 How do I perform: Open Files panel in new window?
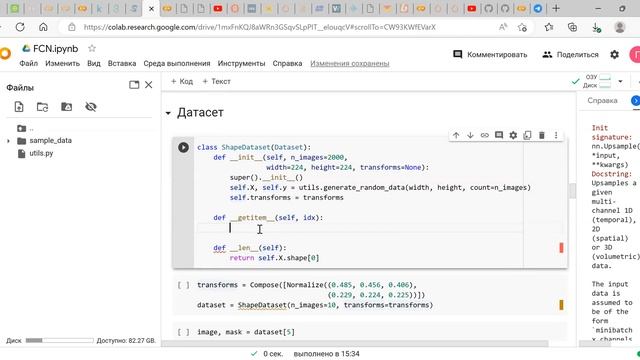pyautogui.click(x=134, y=85)
